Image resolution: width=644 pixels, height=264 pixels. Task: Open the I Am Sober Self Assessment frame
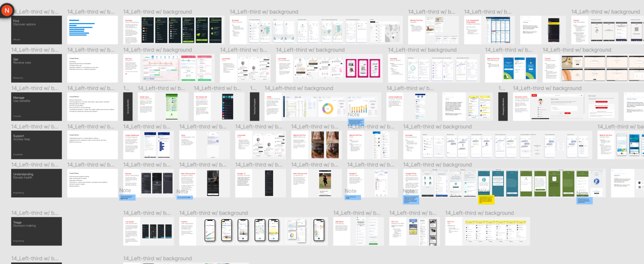pos(148,231)
